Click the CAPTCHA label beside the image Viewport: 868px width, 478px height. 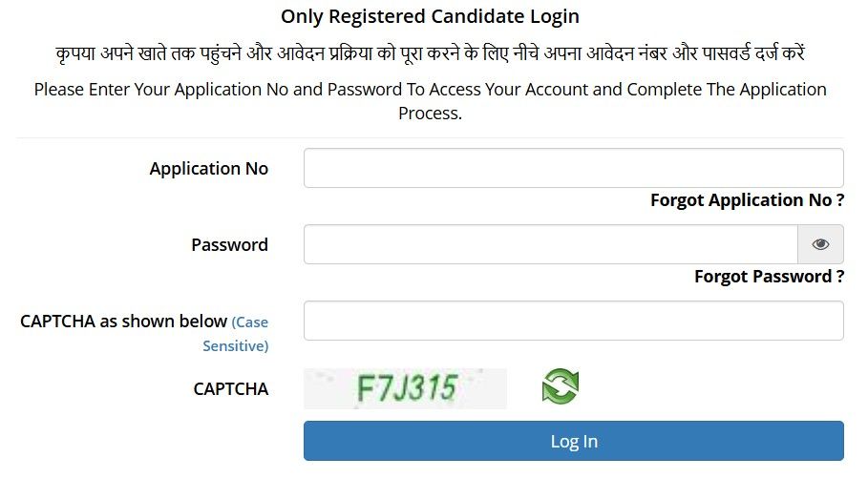tap(230, 388)
